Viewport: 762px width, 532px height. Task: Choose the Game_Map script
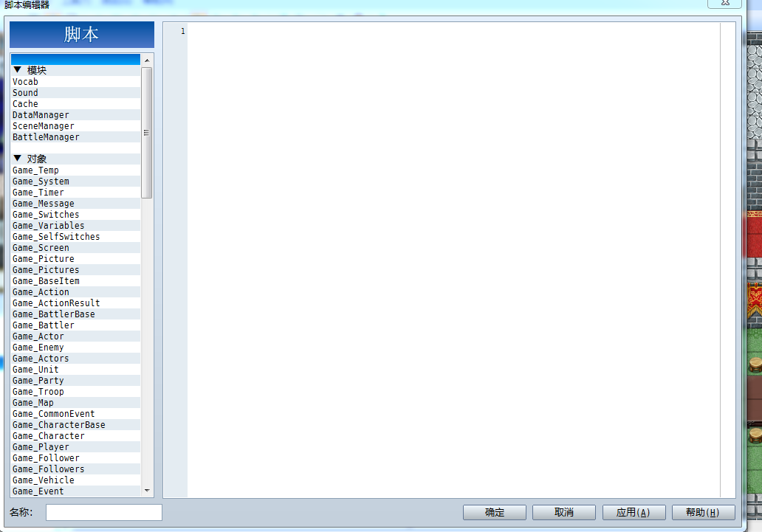tap(75, 403)
